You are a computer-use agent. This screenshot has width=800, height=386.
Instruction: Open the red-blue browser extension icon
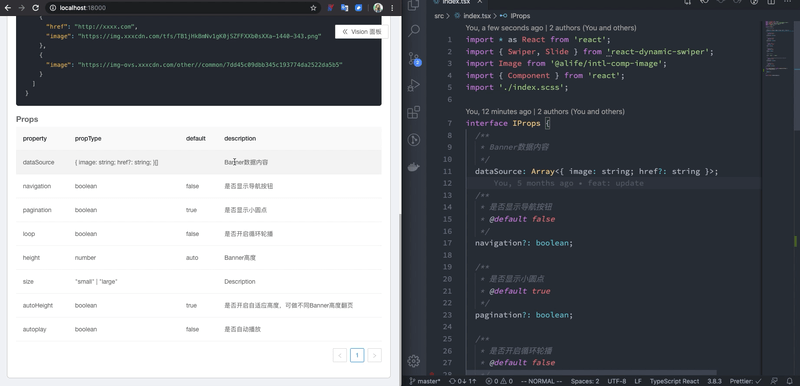click(331, 8)
